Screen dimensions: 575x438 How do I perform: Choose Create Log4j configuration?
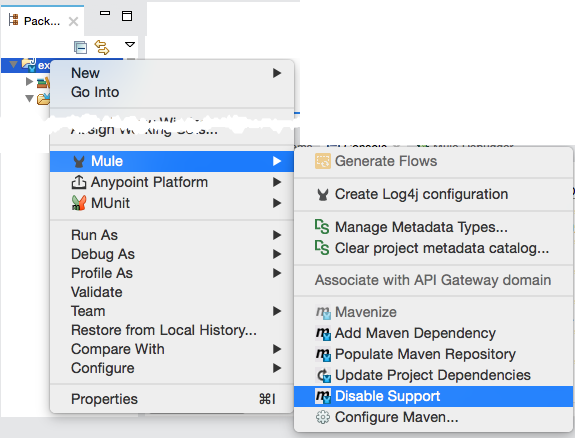pyautogui.click(x=433, y=194)
